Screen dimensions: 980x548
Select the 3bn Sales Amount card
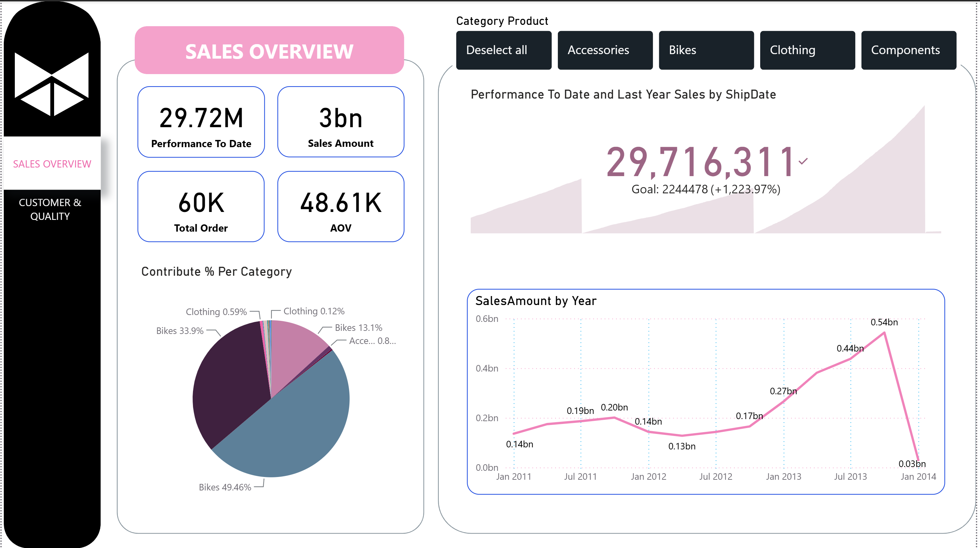340,122
